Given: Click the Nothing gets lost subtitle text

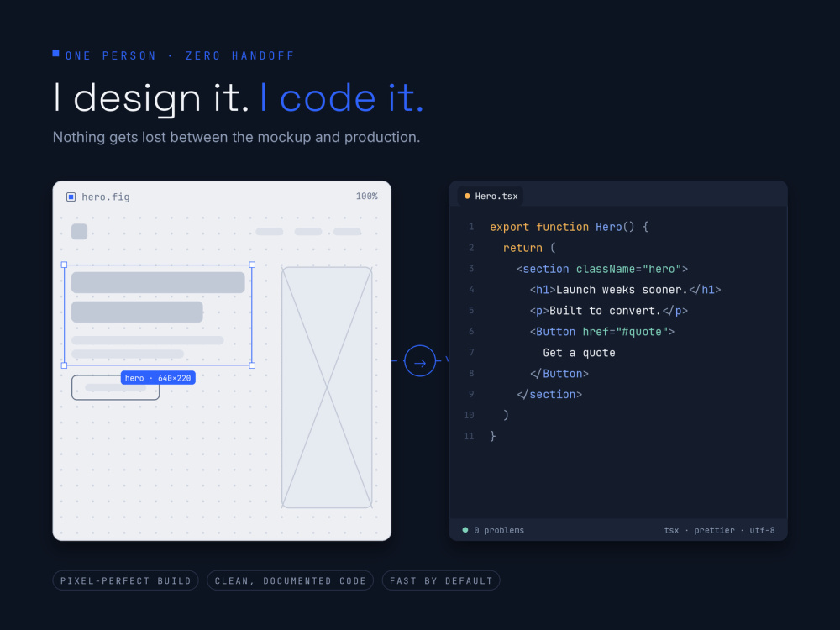Looking at the screenshot, I should 236,137.
